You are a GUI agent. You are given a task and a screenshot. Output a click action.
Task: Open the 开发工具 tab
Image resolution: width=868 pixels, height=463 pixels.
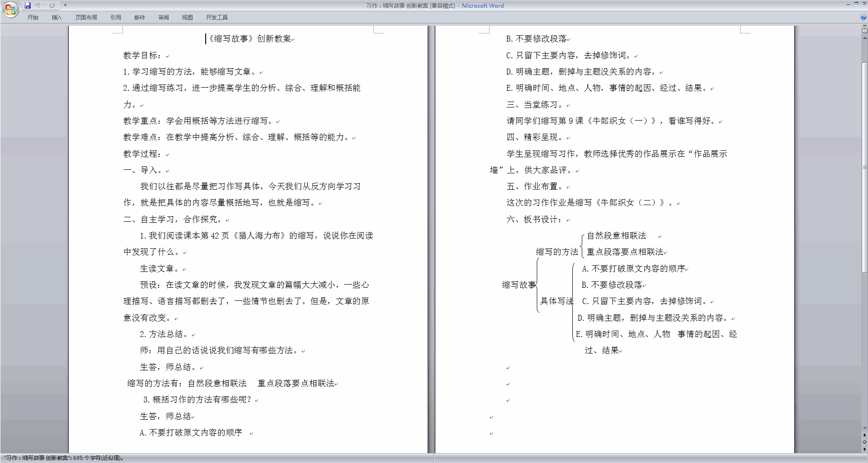click(217, 17)
